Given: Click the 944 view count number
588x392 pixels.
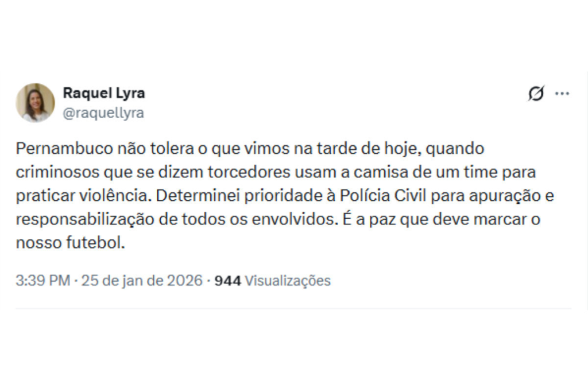Looking at the screenshot, I should tap(227, 281).
